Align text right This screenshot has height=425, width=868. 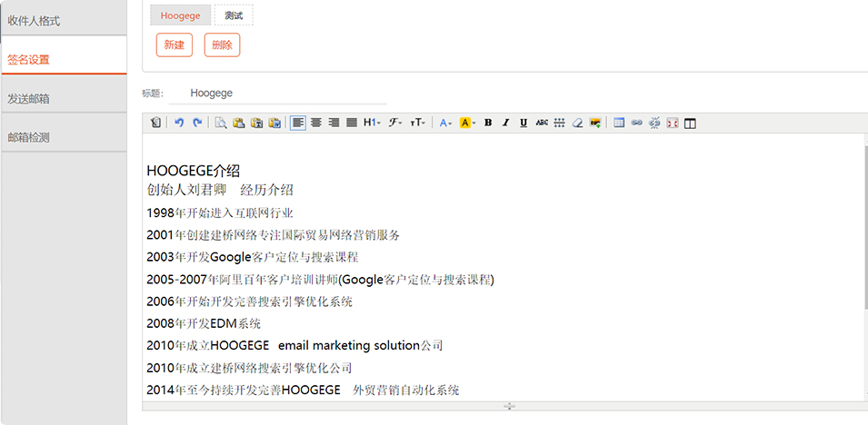tap(334, 123)
